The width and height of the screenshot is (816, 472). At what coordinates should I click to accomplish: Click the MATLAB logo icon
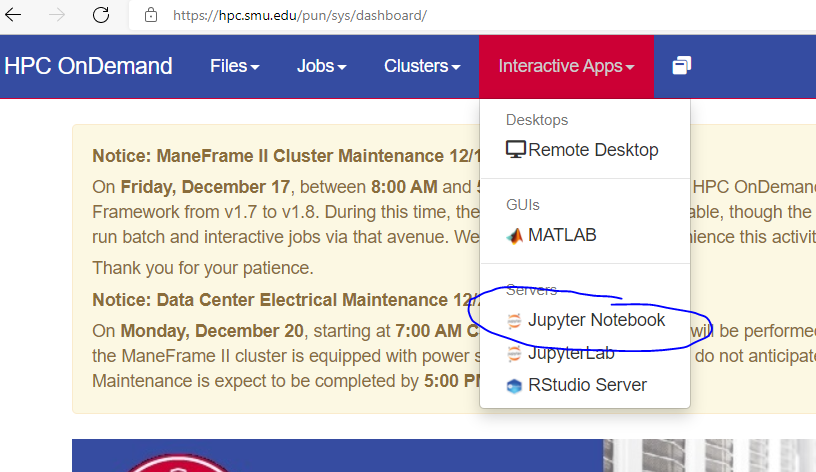coord(514,236)
